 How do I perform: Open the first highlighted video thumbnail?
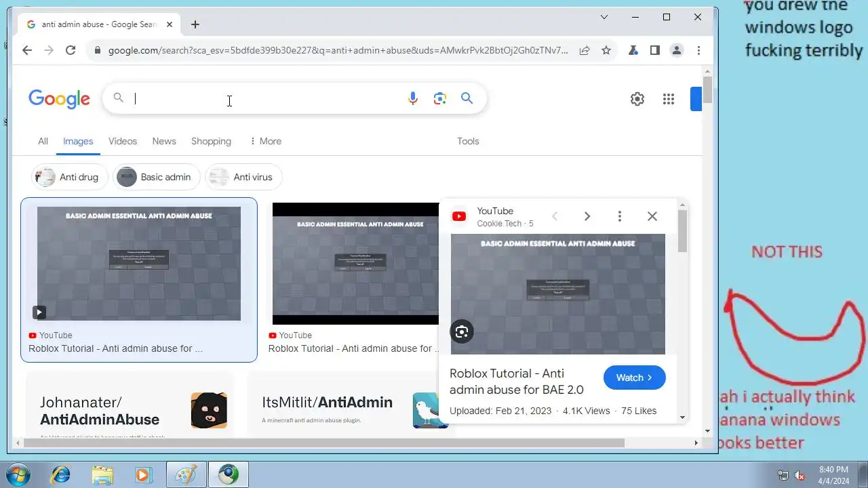[x=139, y=264]
